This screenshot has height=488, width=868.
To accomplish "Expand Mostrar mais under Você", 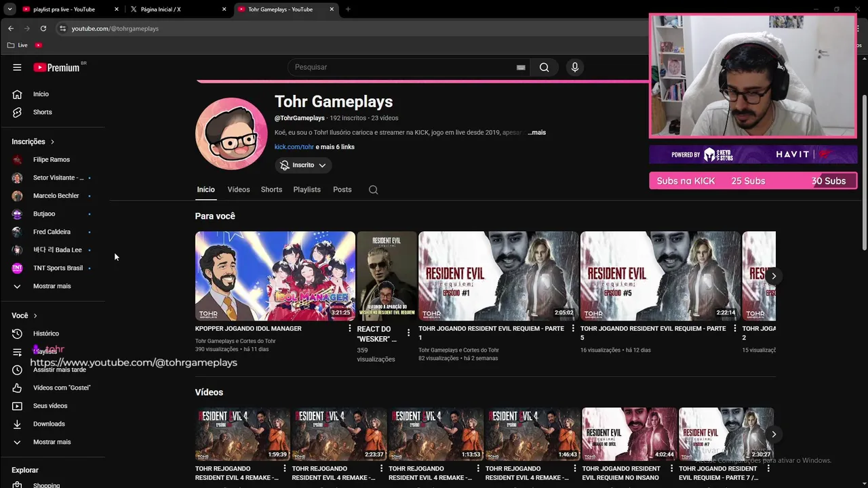I will click(x=53, y=442).
